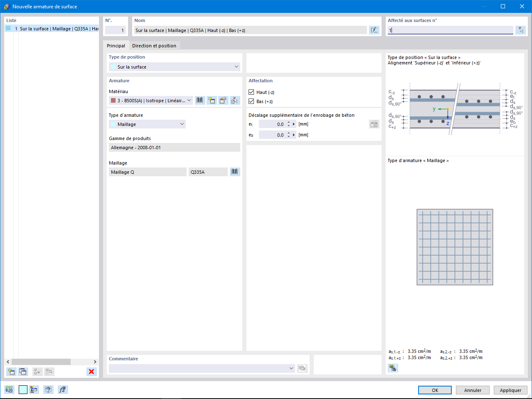
Task: Open the units 0.00 icon
Action: click(x=9, y=389)
